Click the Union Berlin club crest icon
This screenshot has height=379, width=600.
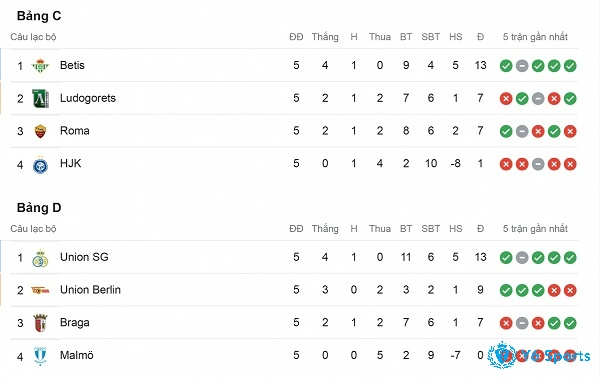pyautogui.click(x=40, y=291)
